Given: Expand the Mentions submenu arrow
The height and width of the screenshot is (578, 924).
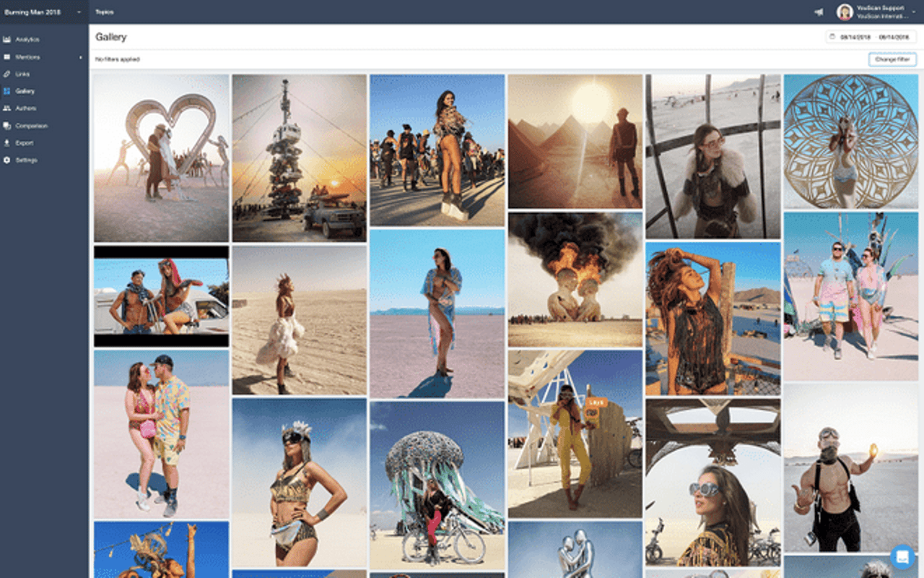Looking at the screenshot, I should 81,57.
